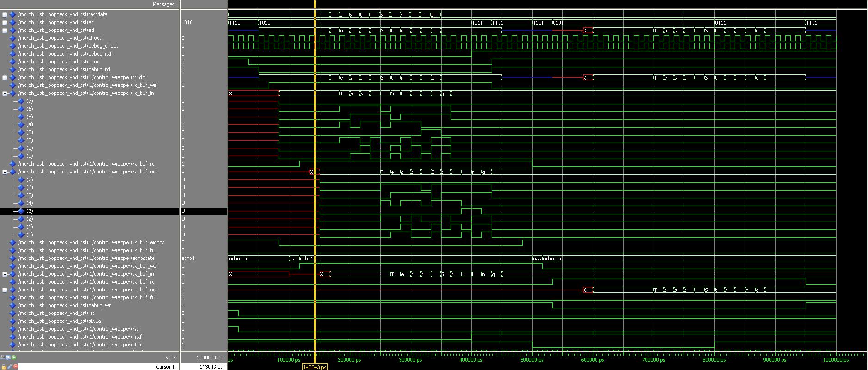This screenshot has width=868, height=370.
Task: Remove the cursor using red minus icon
Action: pyautogui.click(x=15, y=366)
